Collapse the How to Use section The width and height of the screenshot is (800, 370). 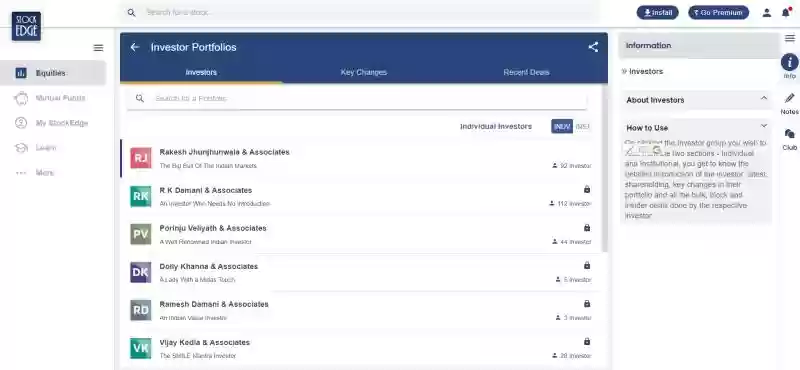click(x=764, y=126)
